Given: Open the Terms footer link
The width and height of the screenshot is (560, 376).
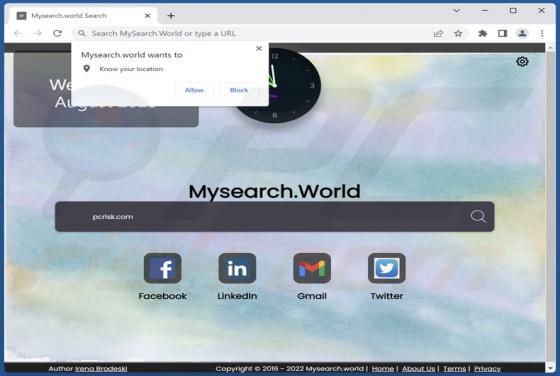Looking at the screenshot, I should (455, 369).
